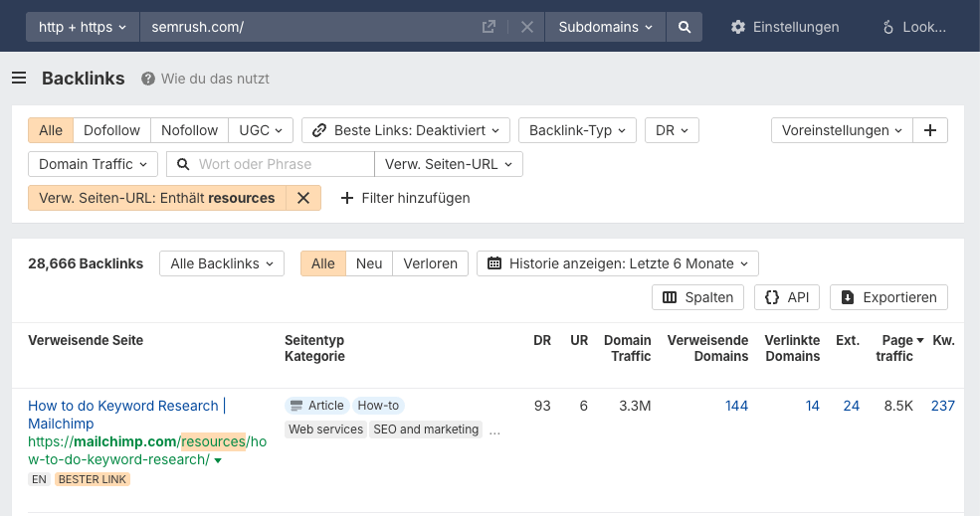Remove the resources URL filter
The height and width of the screenshot is (516, 980).
303,198
